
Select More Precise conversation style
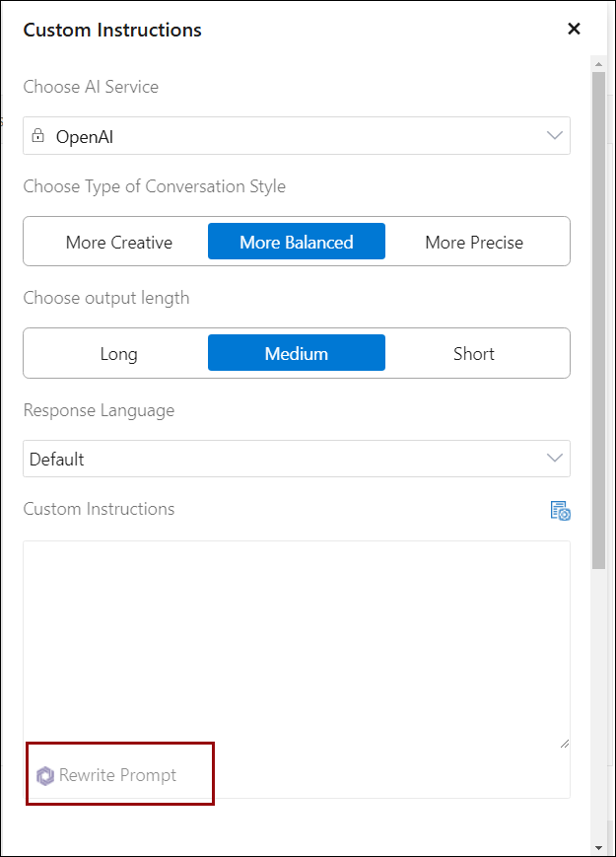[474, 242]
